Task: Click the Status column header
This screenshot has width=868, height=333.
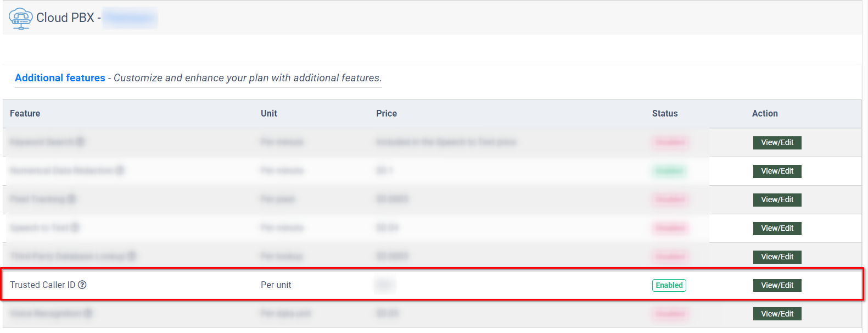Action: click(665, 113)
